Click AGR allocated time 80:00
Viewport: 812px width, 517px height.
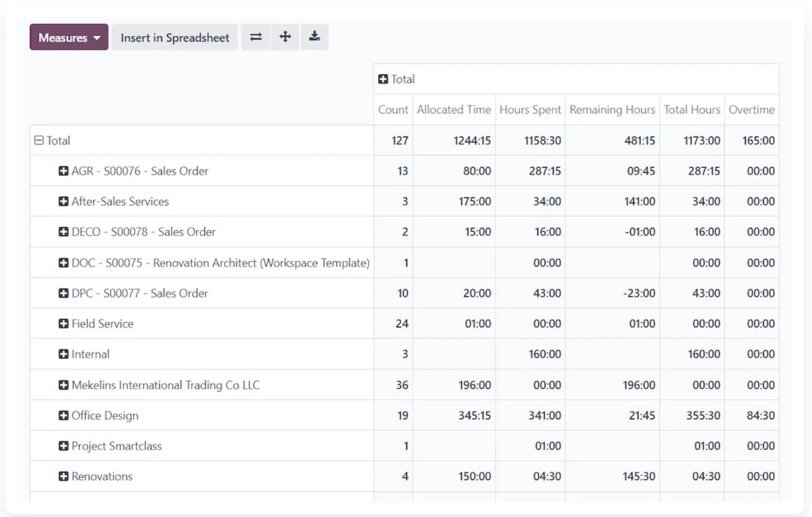click(454, 171)
